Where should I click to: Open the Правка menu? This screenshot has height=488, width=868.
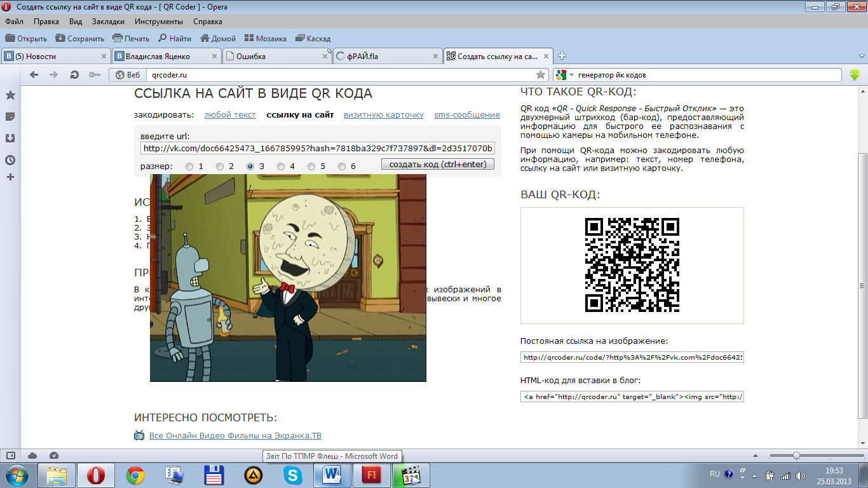tap(46, 22)
